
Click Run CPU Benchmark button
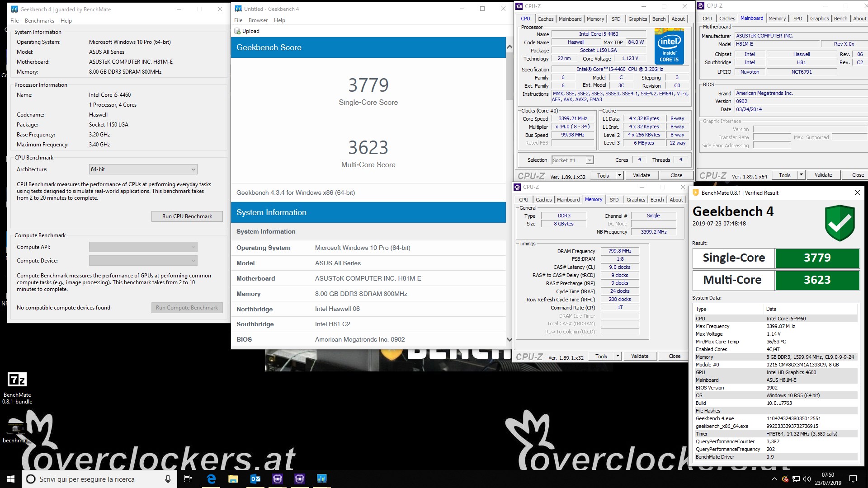tap(187, 216)
